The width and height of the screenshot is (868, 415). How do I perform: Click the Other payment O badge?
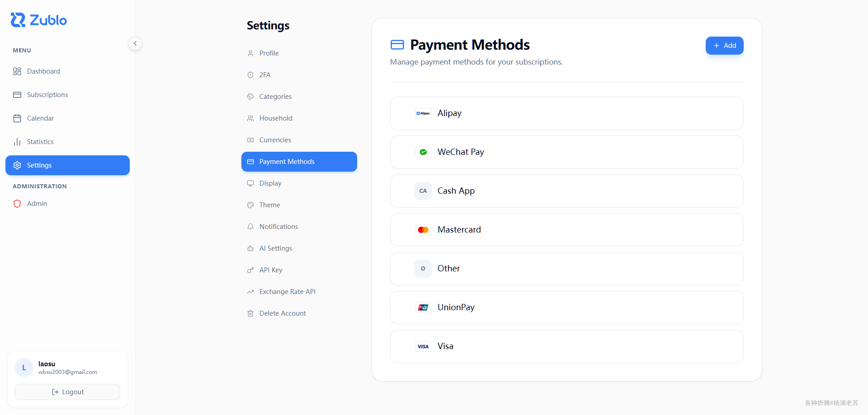423,269
